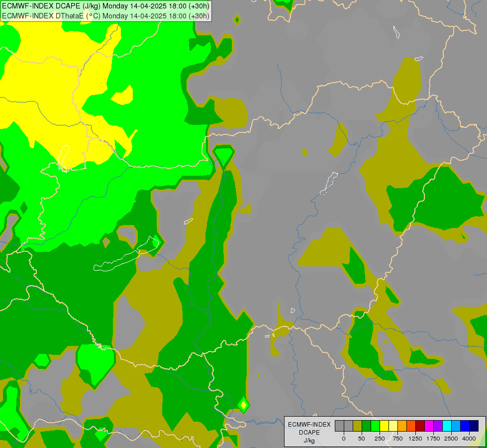Click the navy blue legend swatch
This screenshot has width=487, height=448.
tap(474, 426)
